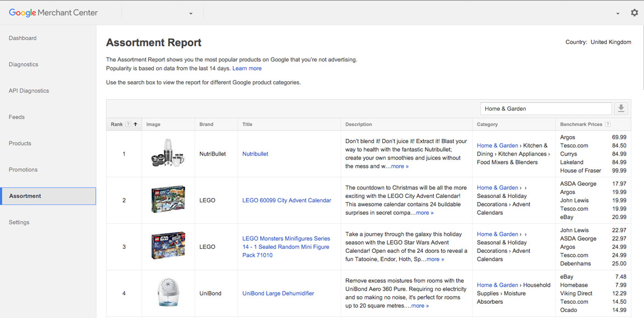
Task: Click the NutriBullet product thumbnail
Action: coord(169,154)
